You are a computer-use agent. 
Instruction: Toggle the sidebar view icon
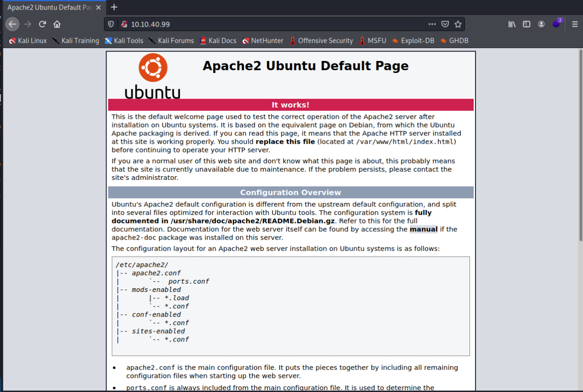526,24
